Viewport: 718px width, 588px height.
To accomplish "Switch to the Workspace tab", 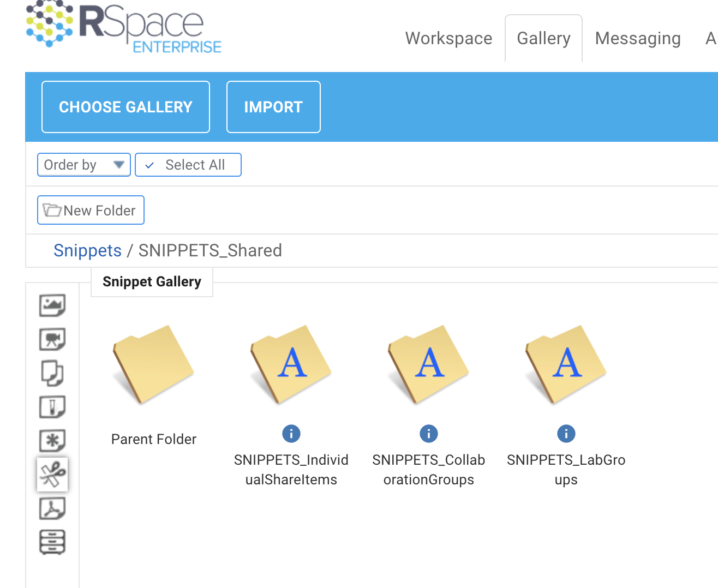I will click(449, 38).
